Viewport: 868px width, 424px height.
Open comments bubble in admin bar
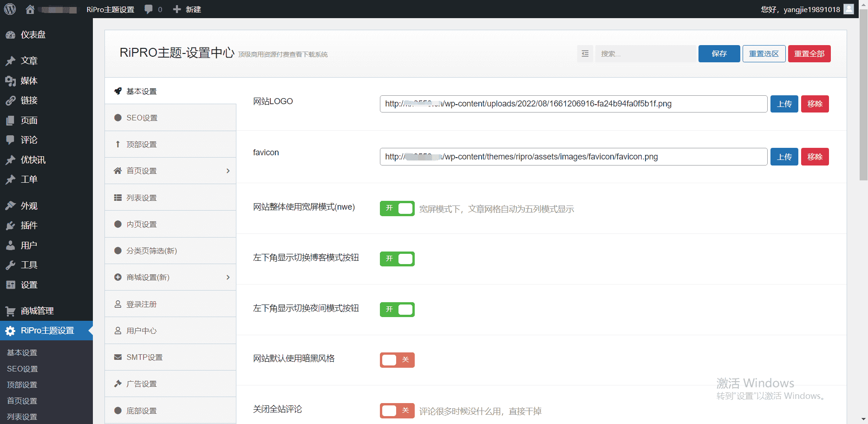pyautogui.click(x=149, y=9)
